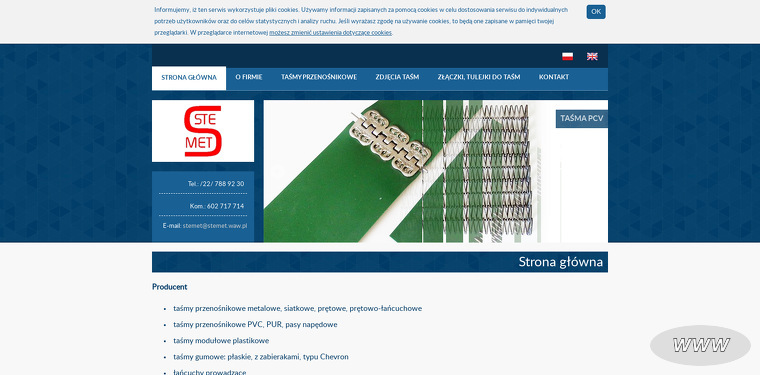Select the Strona główna menu tab
This screenshot has width=760, height=375.
pos(189,78)
